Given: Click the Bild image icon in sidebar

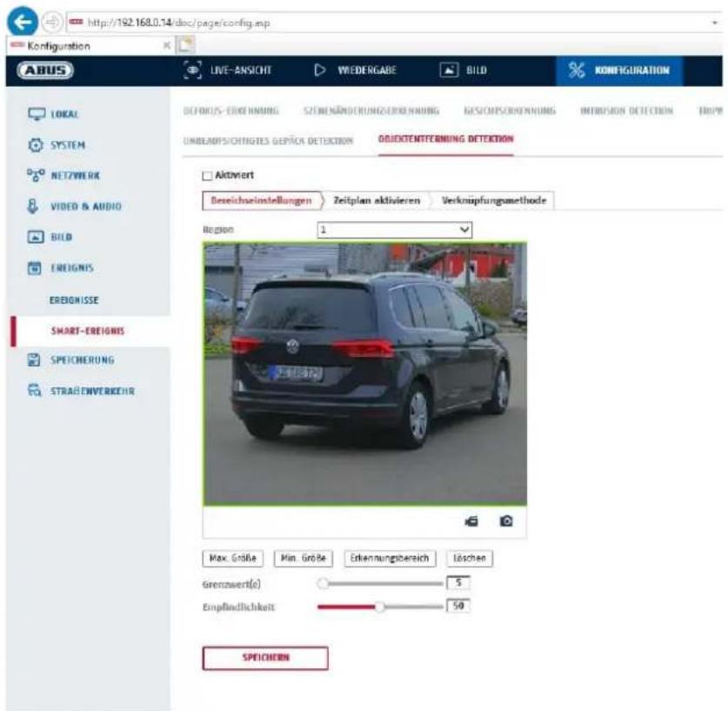Looking at the screenshot, I should click(36, 237).
